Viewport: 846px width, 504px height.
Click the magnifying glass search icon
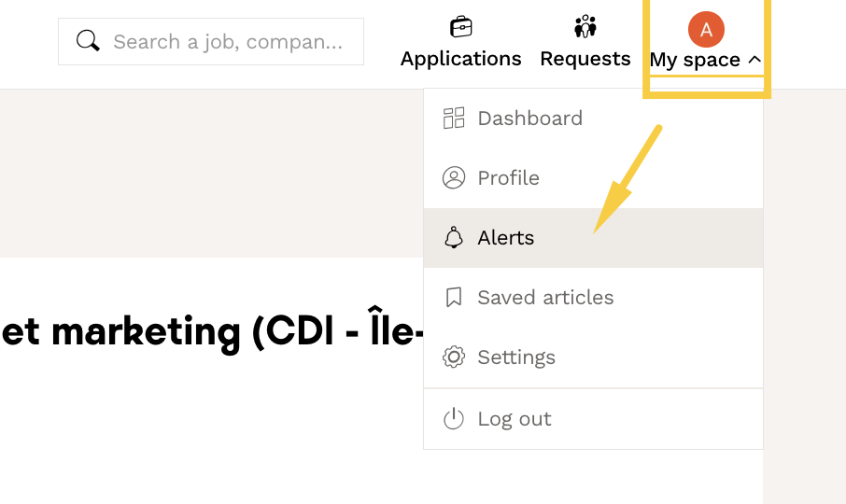pos(88,41)
